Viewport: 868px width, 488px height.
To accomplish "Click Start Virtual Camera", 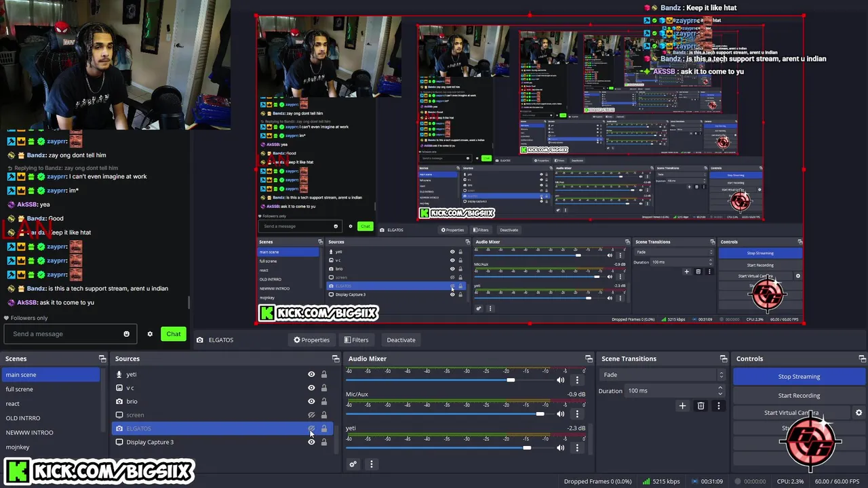I will (791, 413).
